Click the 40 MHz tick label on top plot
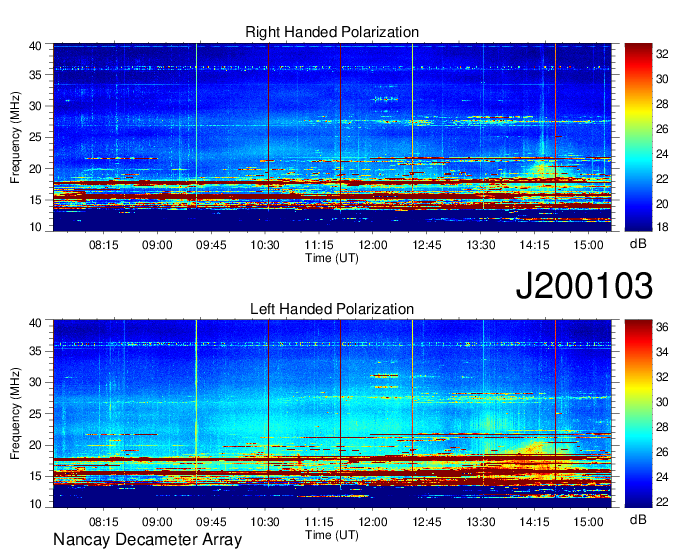The image size is (680, 552). pos(35,46)
